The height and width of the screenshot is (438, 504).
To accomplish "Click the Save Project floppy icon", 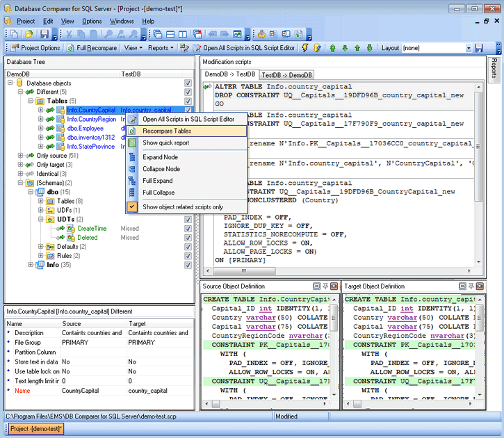I will click(x=44, y=34).
